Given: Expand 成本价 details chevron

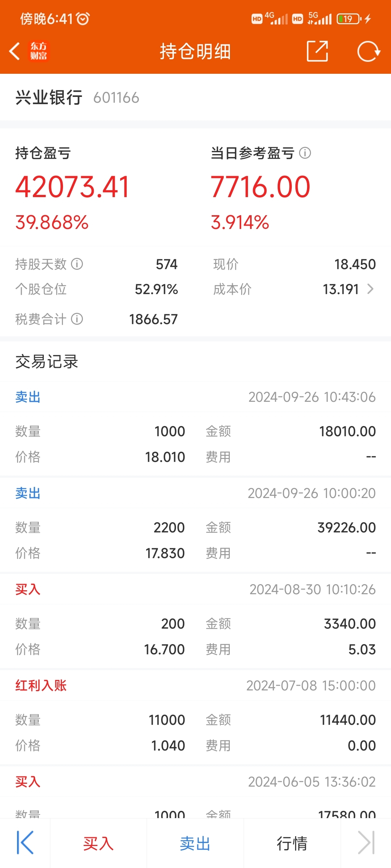Looking at the screenshot, I should tap(370, 289).
